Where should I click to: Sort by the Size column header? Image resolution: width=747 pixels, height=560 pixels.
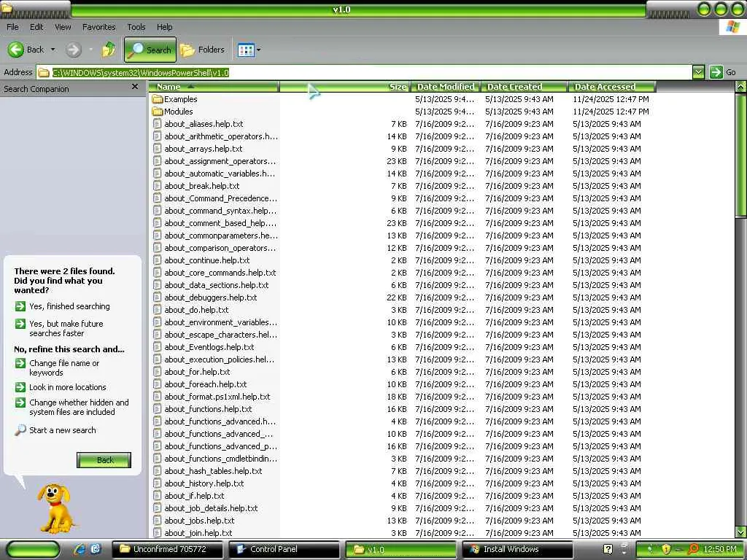point(344,87)
